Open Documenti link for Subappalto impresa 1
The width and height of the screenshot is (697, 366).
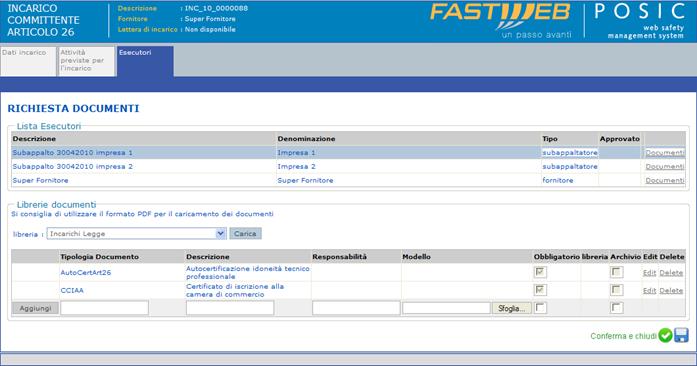pos(665,153)
